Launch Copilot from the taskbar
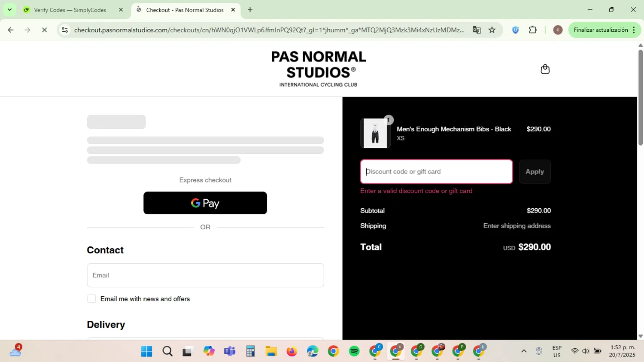Image resolution: width=644 pixels, height=362 pixels. coord(209,352)
